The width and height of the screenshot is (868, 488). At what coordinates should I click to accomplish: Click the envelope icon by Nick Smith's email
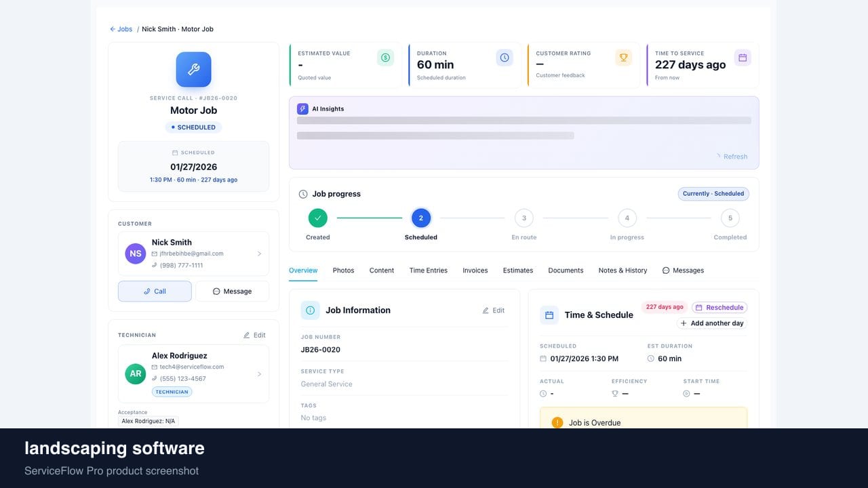155,253
